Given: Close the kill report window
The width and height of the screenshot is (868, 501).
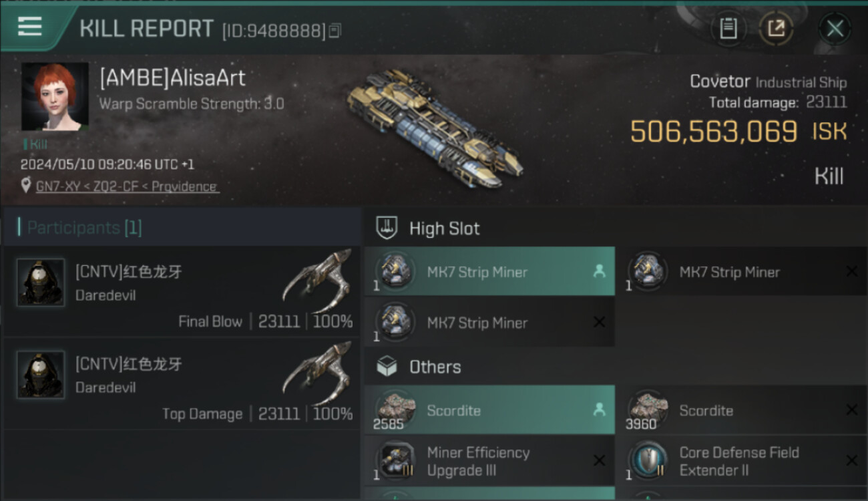Looking at the screenshot, I should pos(835,29).
